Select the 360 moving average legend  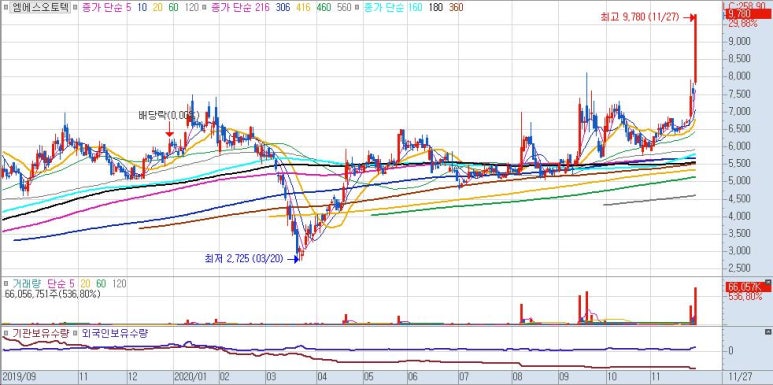(x=456, y=8)
